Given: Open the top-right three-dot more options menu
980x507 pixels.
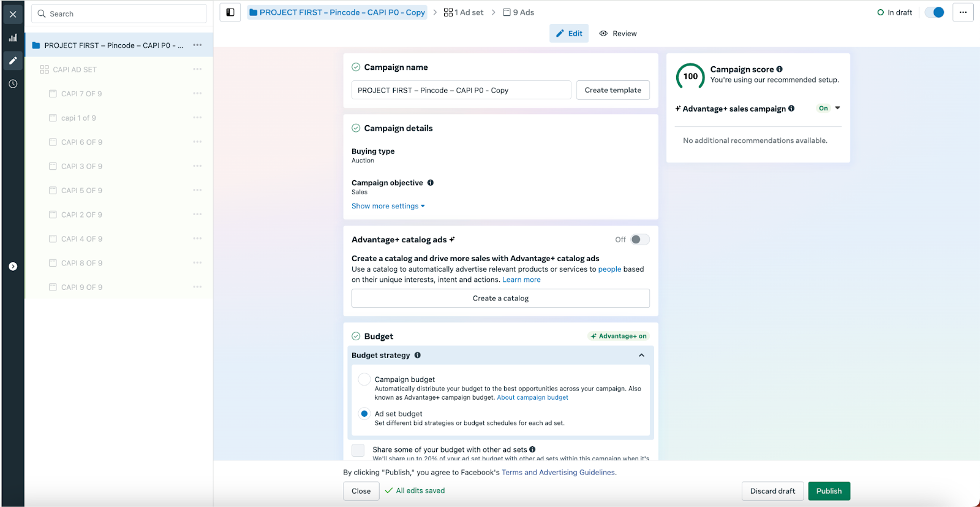Looking at the screenshot, I should point(963,12).
